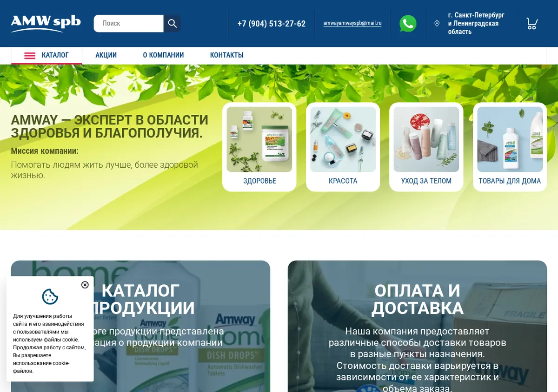Click the search magnifier icon
This screenshot has height=392, width=558.
[172, 23]
